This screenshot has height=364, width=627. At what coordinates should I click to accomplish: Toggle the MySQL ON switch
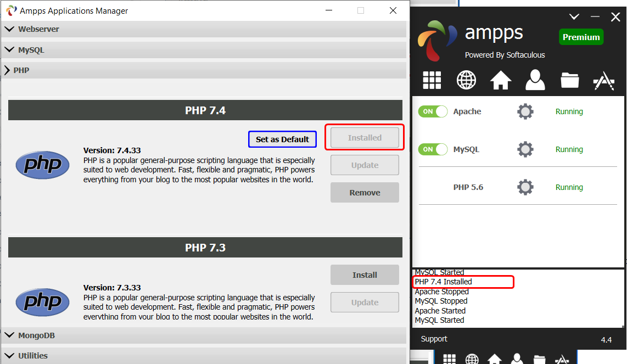(x=433, y=149)
